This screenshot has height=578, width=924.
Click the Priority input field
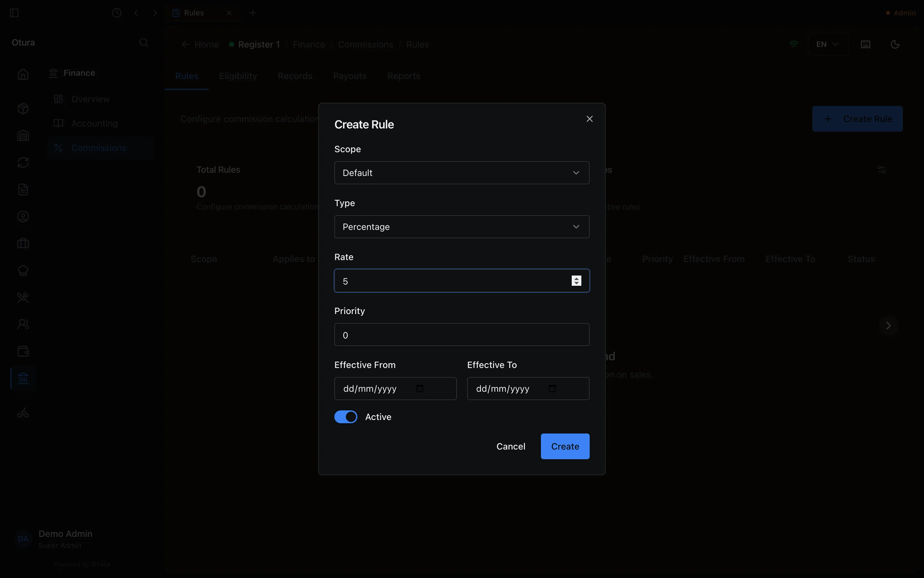point(462,335)
